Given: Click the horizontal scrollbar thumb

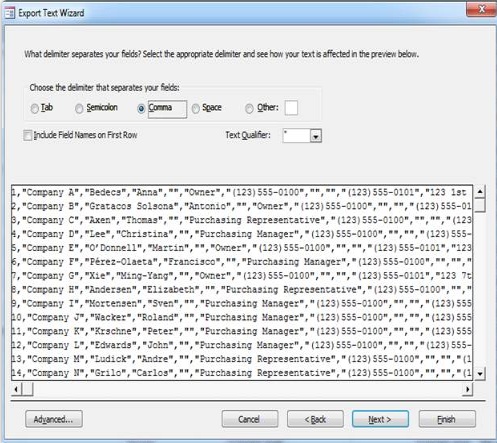Looking at the screenshot, I should 27,389.
